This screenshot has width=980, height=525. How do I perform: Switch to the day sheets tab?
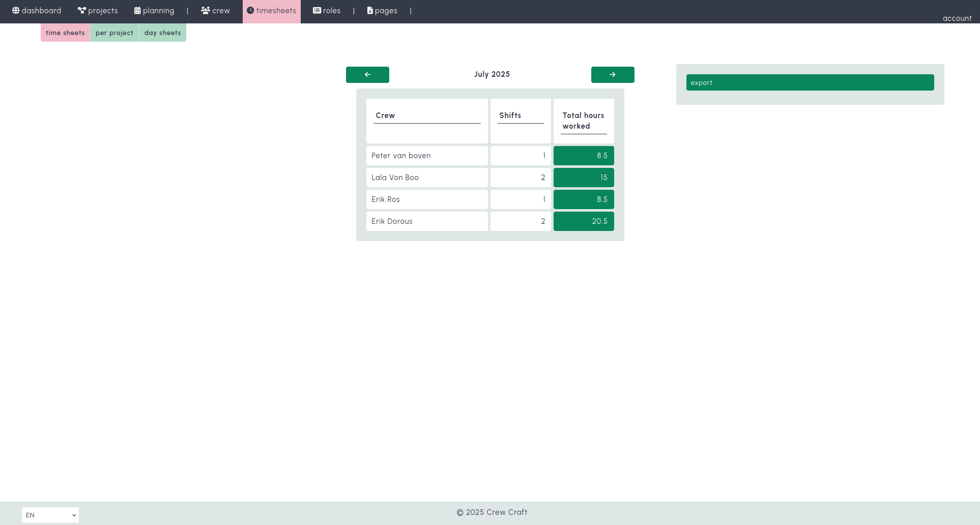pyautogui.click(x=162, y=33)
